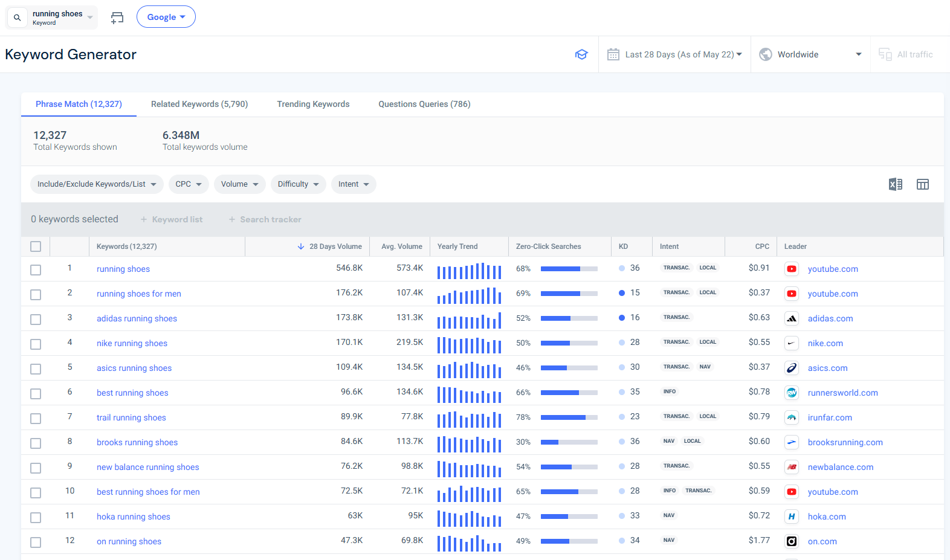Click the All traffic devices icon

click(885, 54)
